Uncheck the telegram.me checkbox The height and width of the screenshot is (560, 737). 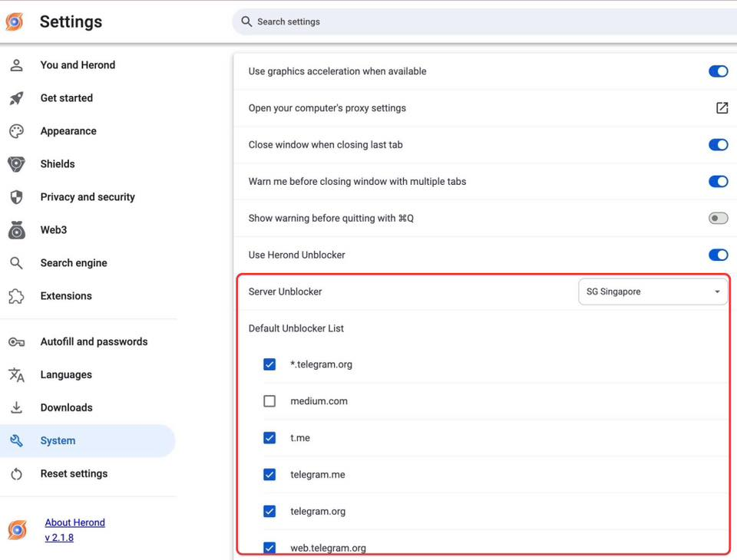pos(269,475)
